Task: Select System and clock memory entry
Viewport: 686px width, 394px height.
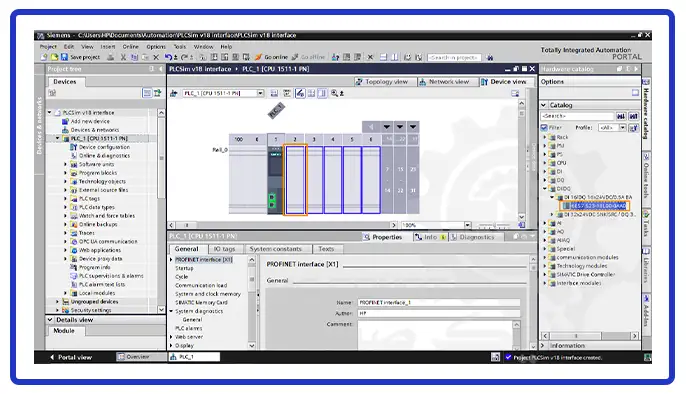Action: tap(208, 294)
